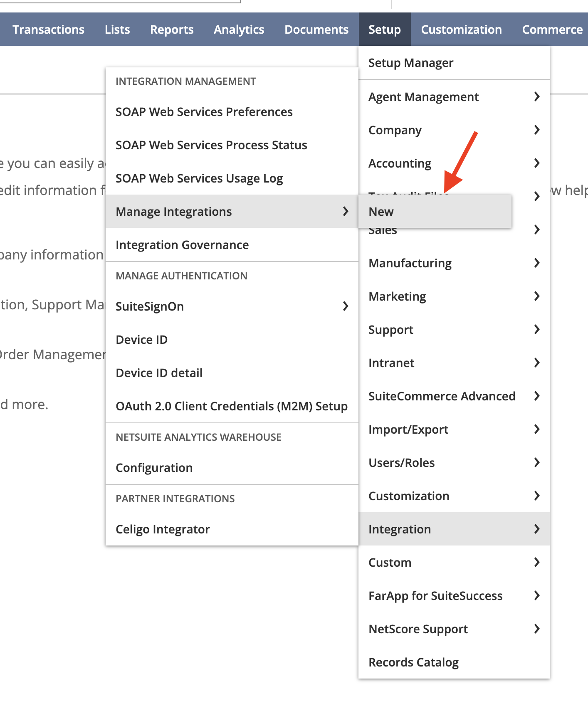Select NetScore Support
Image resolution: width=588 pixels, height=701 pixels.
point(454,629)
